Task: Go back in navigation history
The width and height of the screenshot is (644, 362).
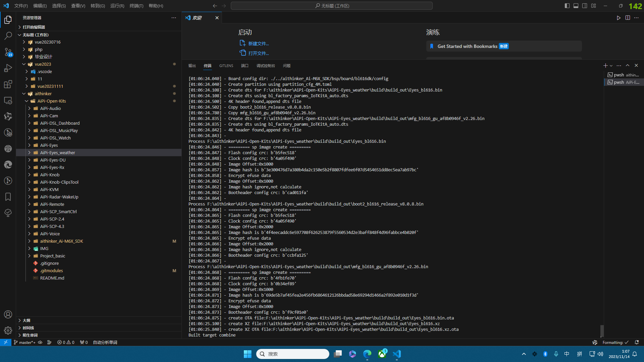Action: [x=215, y=6]
